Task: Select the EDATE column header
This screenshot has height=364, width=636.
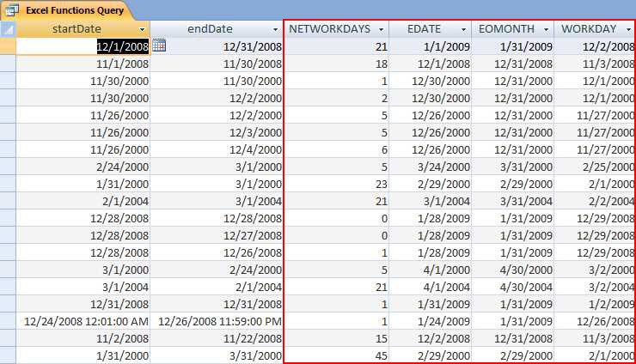Action: tap(431, 29)
